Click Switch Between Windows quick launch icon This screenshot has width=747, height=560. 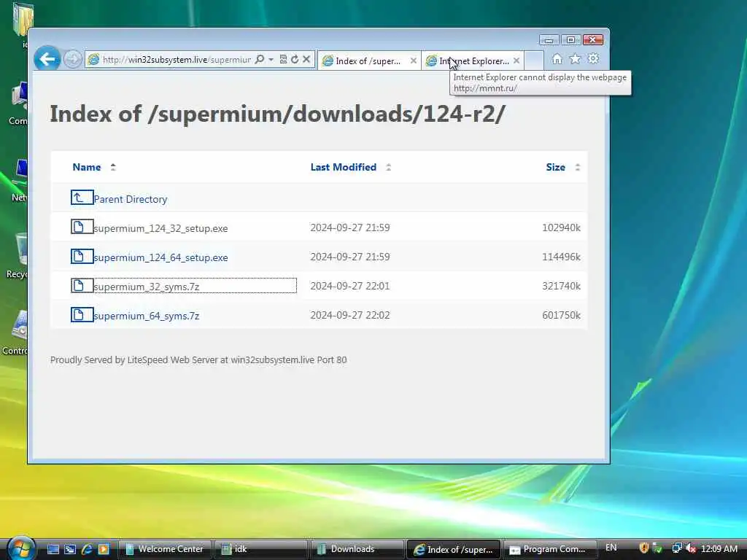coord(70,549)
